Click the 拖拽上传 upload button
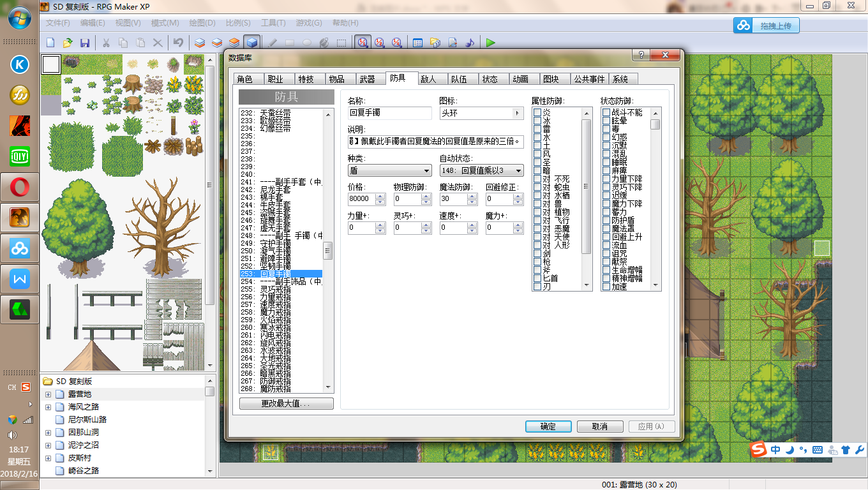868x490 pixels. 766,26
